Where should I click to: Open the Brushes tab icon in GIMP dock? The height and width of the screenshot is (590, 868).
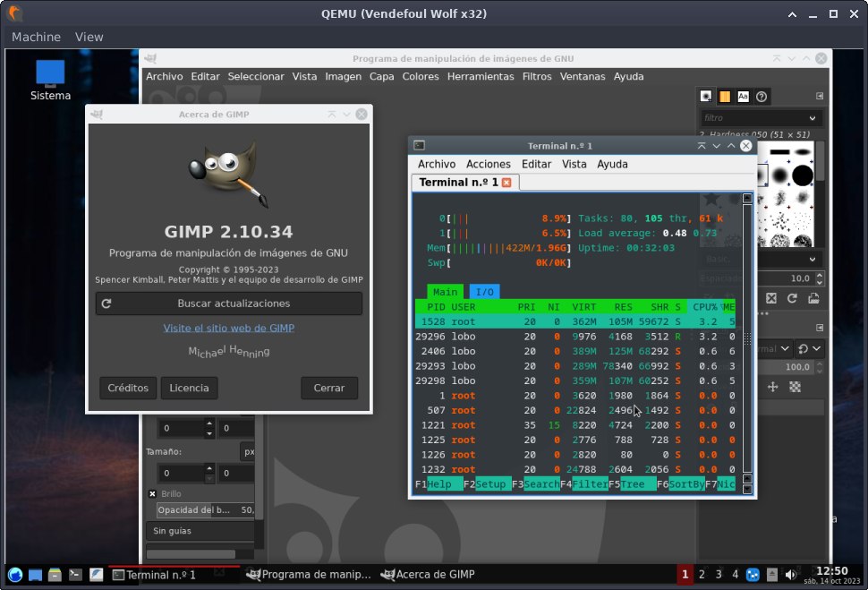[706, 97]
